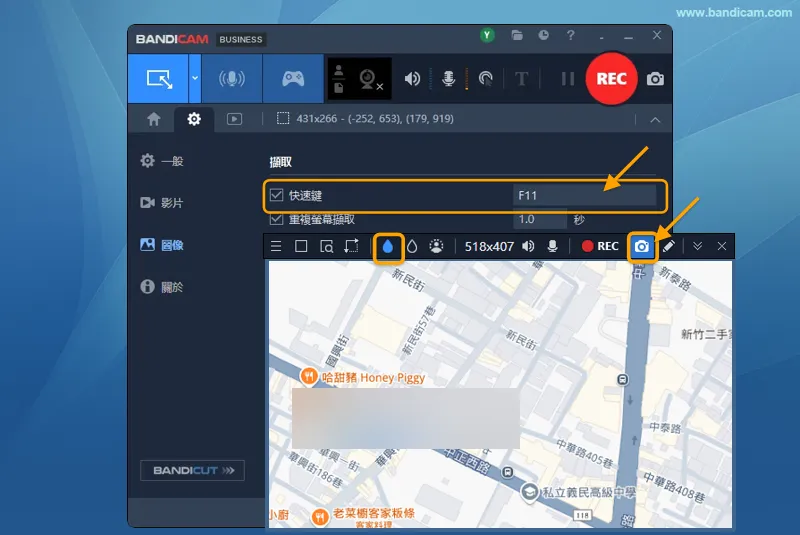Click the microphone icon in top toolbar
Viewport: 800px width, 535px height.
coord(448,79)
